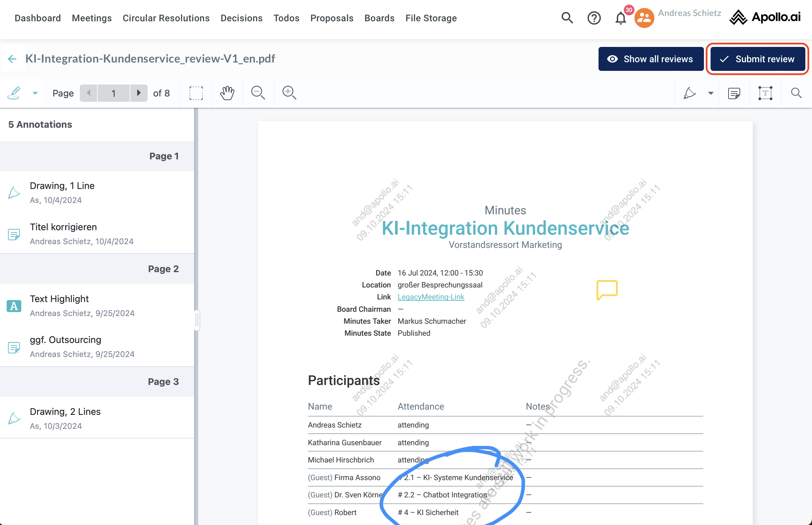This screenshot has height=525, width=812.
Task: Click the zoom out magnifier icon
Action: [258, 93]
